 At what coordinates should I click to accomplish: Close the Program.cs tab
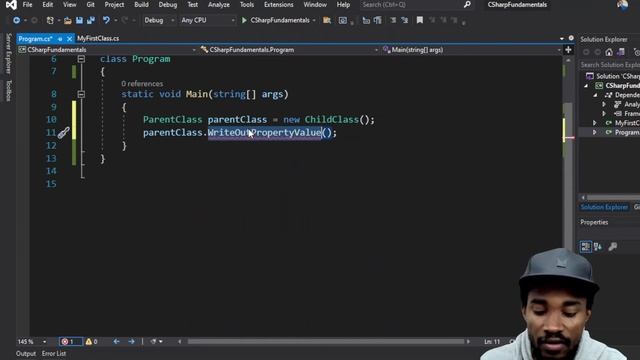coord(69,39)
